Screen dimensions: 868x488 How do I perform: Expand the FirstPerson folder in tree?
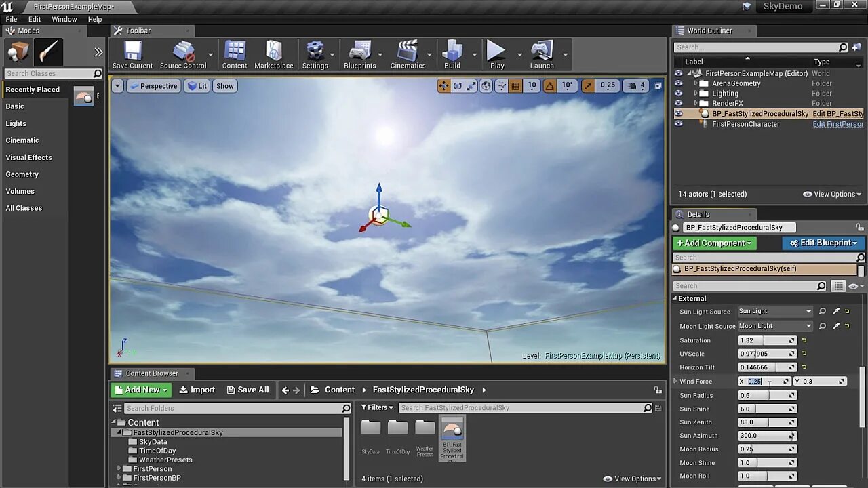[x=119, y=468]
